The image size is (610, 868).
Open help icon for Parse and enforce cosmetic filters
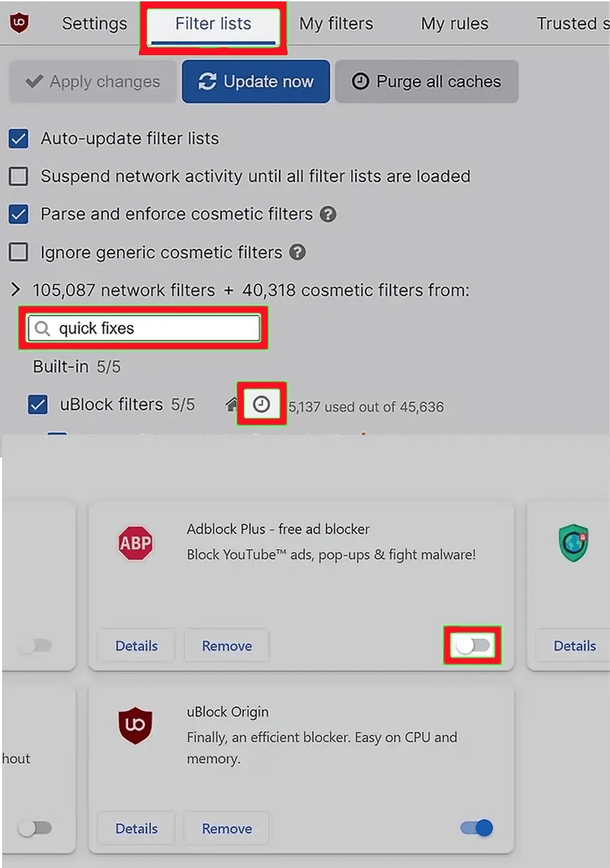click(328, 214)
